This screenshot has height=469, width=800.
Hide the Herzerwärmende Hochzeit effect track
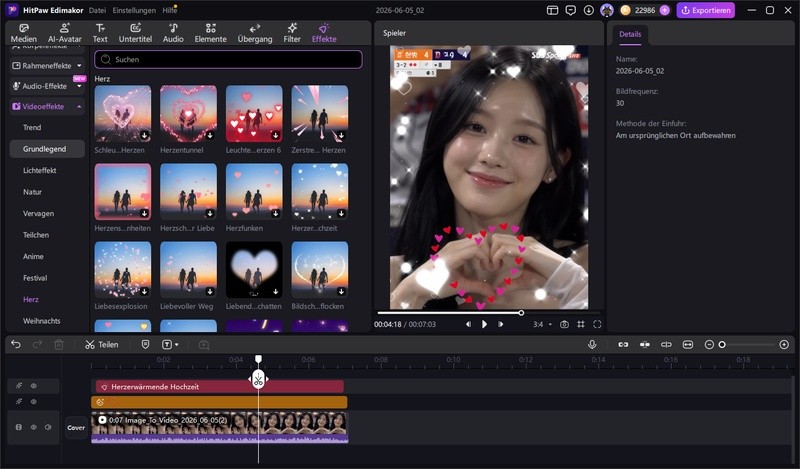click(34, 386)
